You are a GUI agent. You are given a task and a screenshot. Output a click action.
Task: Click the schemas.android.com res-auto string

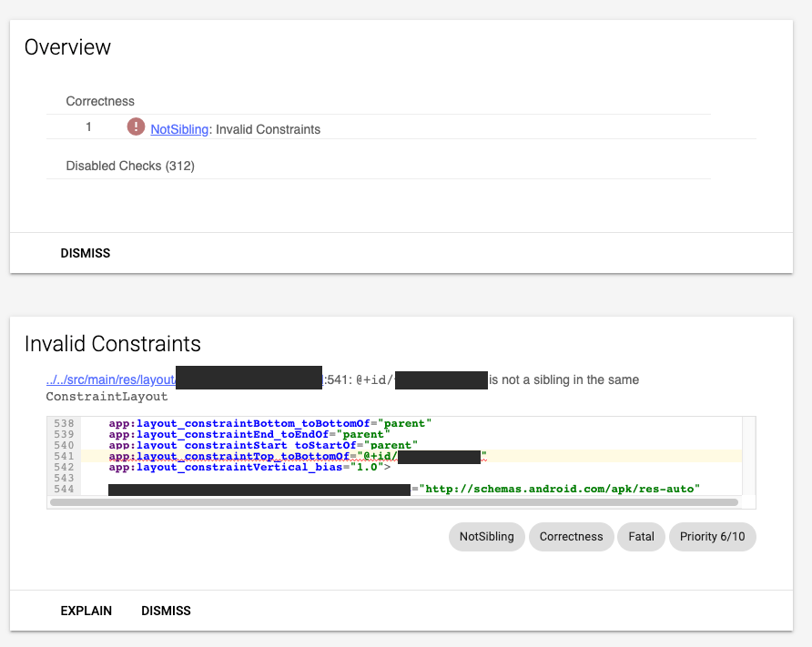click(559, 490)
